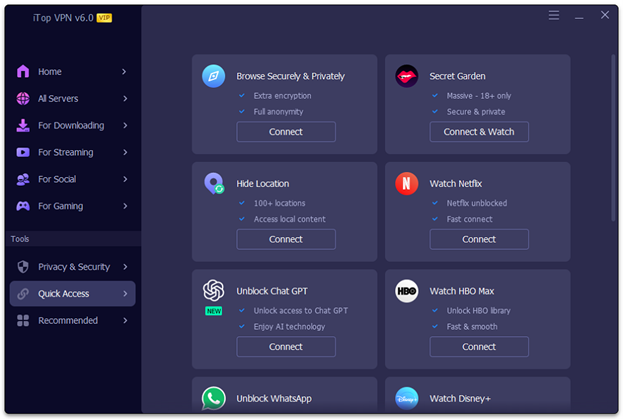Expand the Home chevron
Screen dimensions: 623x419
(x=124, y=71)
